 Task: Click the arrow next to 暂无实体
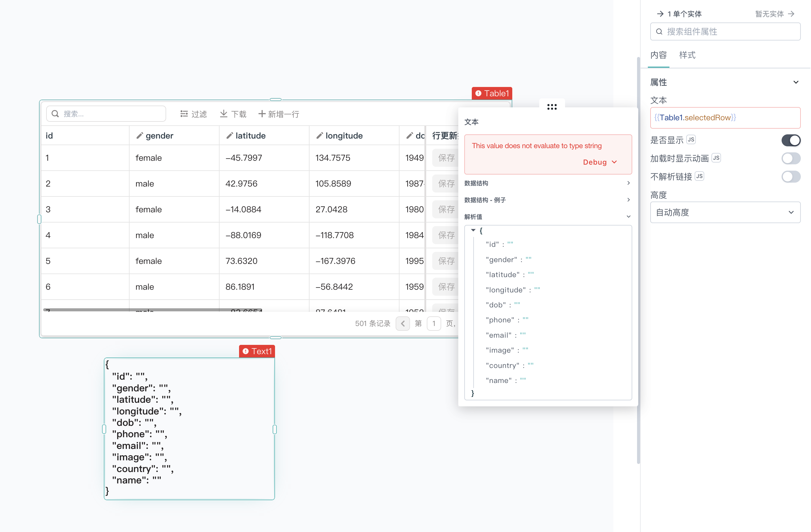click(791, 14)
